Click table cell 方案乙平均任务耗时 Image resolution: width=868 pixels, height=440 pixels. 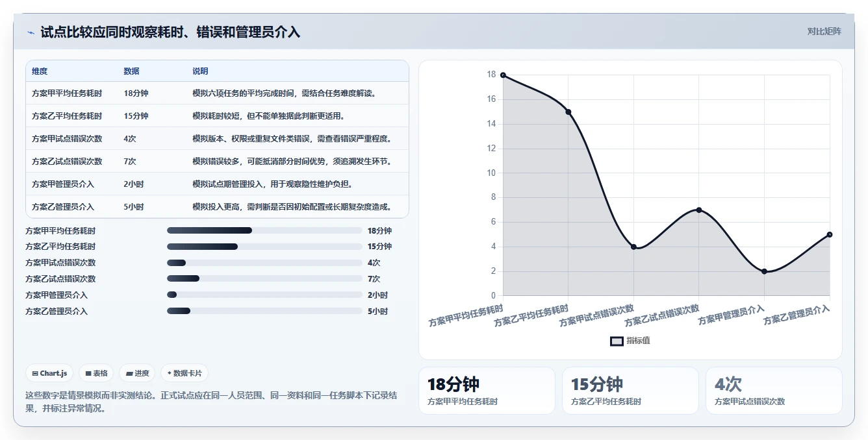67,116
